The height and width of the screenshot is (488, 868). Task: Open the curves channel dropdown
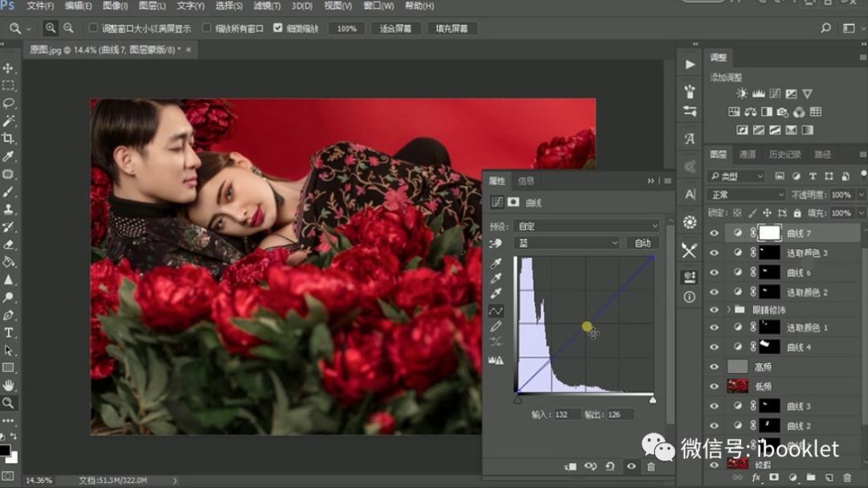[x=566, y=243]
